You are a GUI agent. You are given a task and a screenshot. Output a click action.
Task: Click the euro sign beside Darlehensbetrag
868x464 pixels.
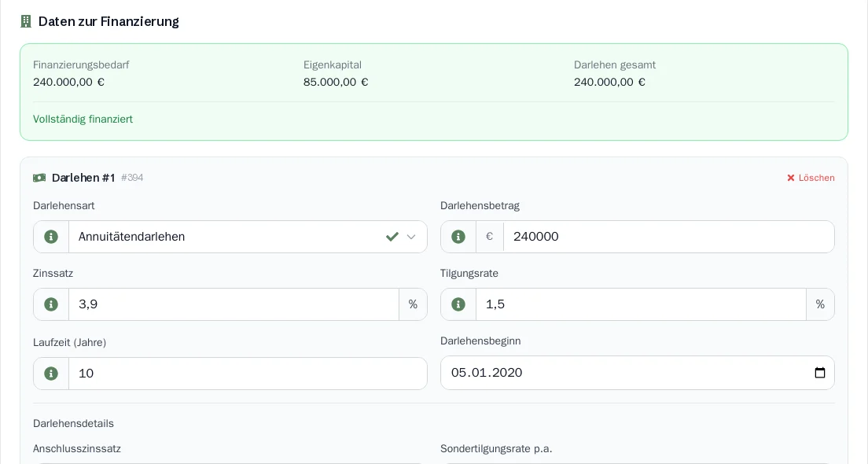coord(489,237)
